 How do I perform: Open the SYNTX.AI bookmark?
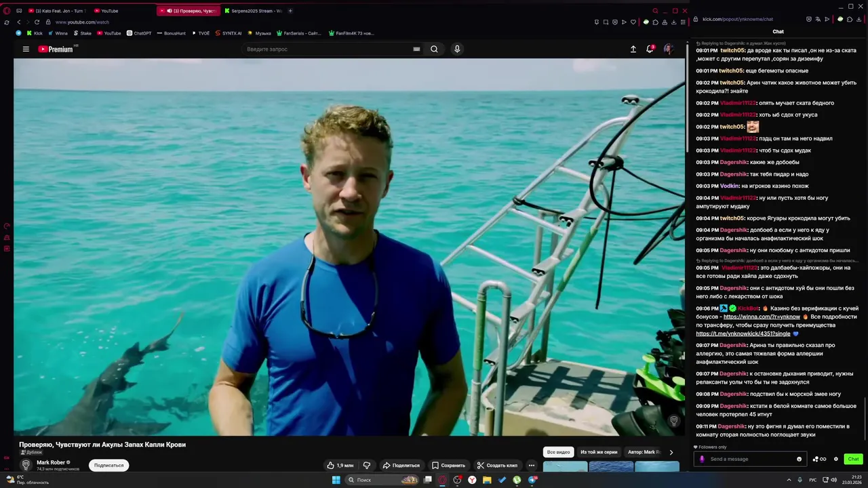229,33
